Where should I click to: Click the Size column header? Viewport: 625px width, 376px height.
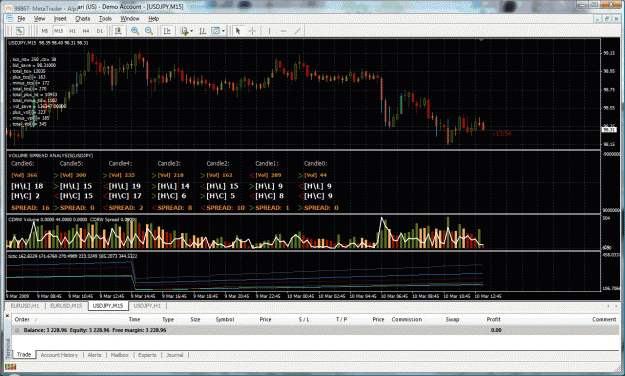click(195, 319)
